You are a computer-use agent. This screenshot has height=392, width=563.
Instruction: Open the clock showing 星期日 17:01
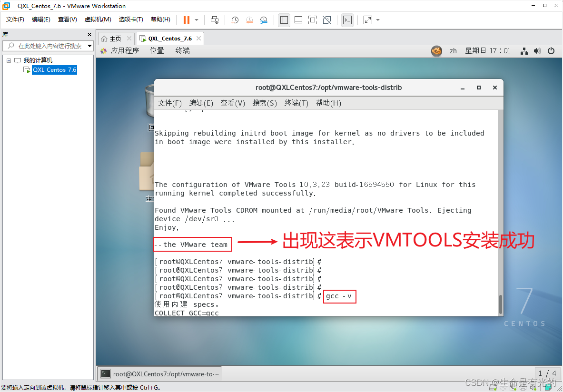(x=488, y=51)
